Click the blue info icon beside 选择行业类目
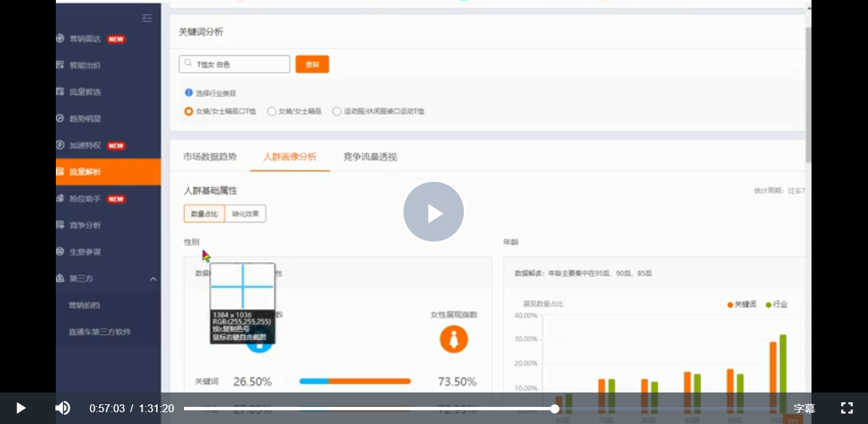The image size is (868, 424). [x=189, y=93]
